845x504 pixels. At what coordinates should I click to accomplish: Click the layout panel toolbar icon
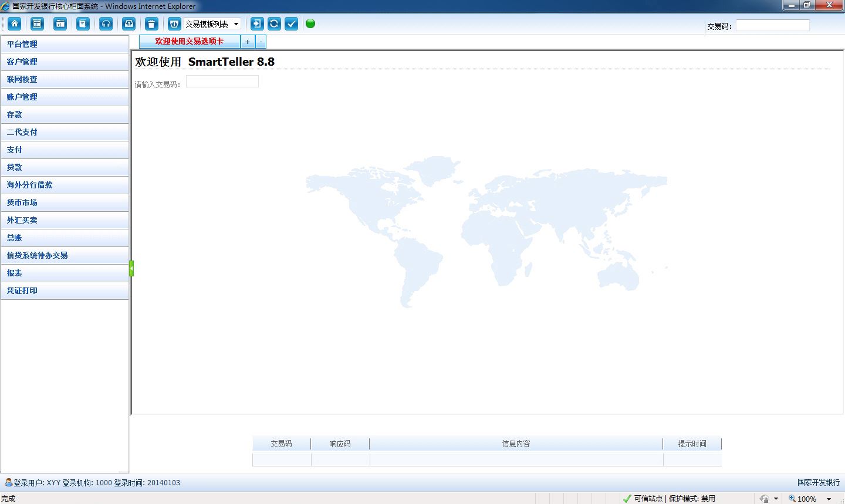tap(37, 23)
